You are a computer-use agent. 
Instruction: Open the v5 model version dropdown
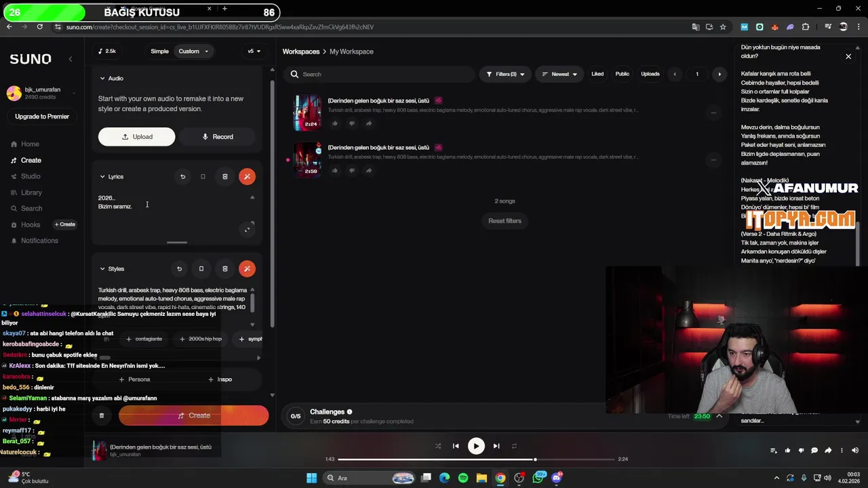point(254,51)
